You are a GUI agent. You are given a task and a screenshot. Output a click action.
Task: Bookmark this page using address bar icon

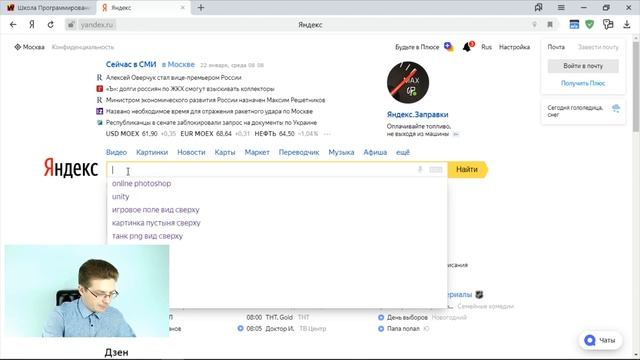pos(550,25)
